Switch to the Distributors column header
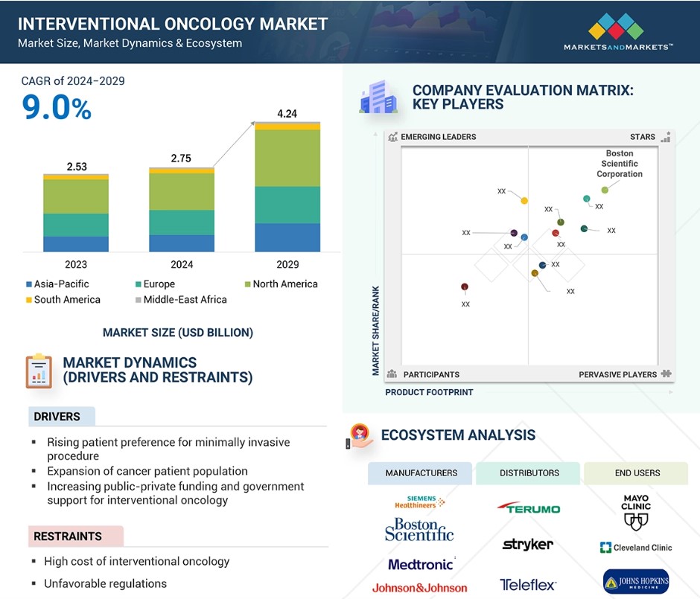The width and height of the screenshot is (700, 599). [x=528, y=473]
